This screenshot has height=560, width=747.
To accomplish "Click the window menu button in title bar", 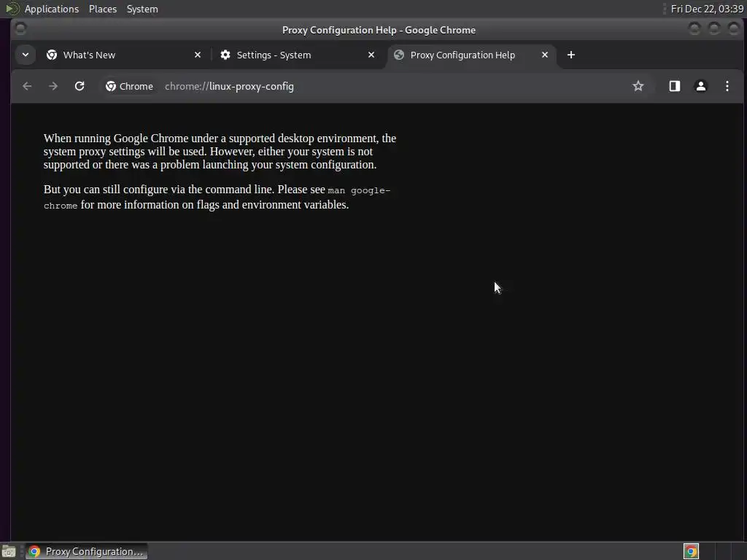I will [x=20, y=29].
